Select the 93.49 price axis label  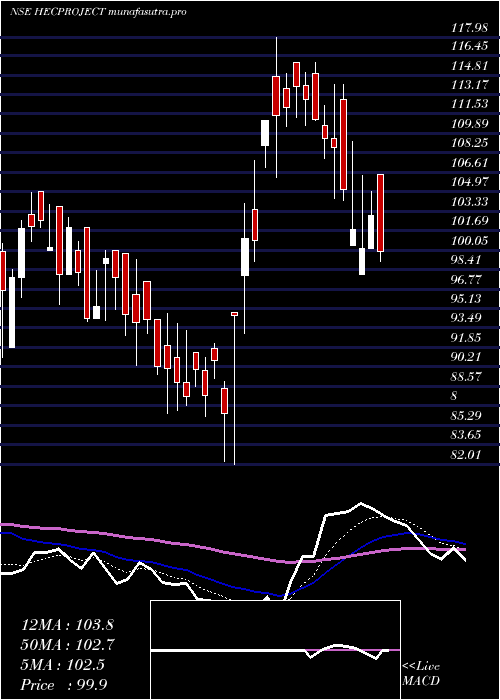tap(467, 318)
